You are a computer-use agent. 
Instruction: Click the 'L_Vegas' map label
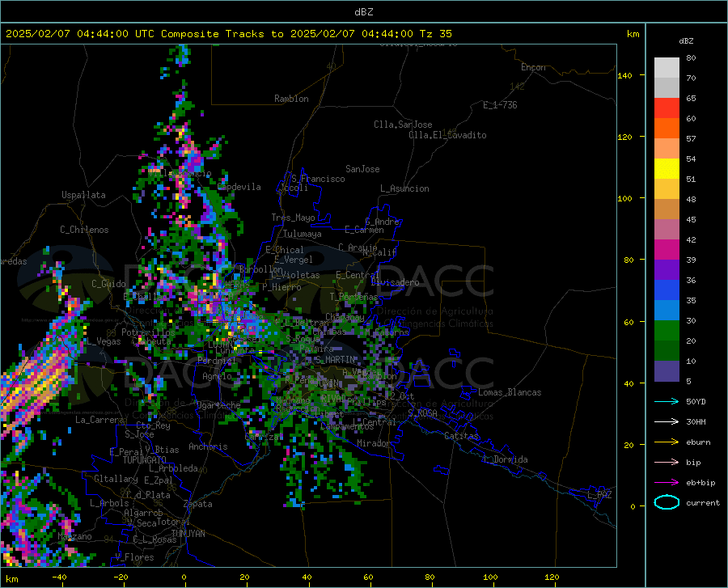104,341
